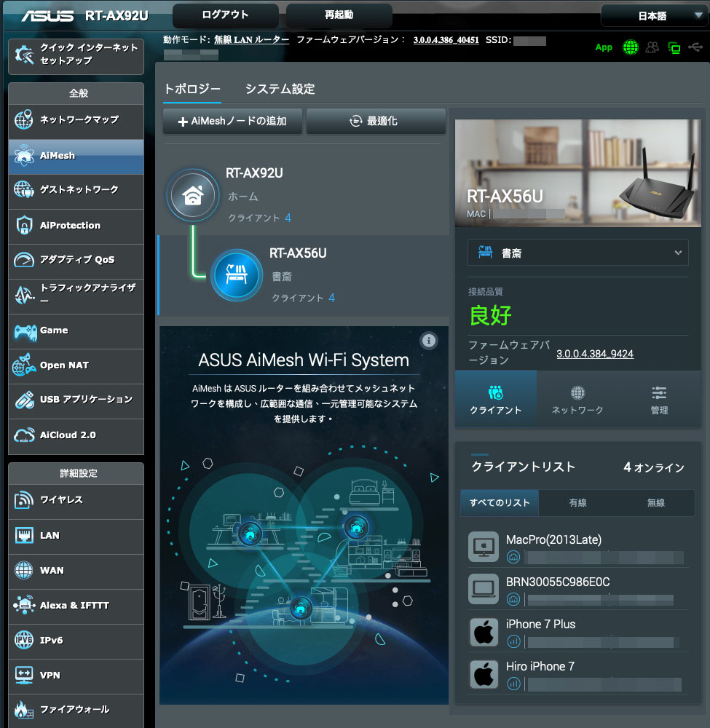Click the wireless icon under iPhone 7 Plus
Viewport: 710px width, 728px height.
click(x=513, y=641)
